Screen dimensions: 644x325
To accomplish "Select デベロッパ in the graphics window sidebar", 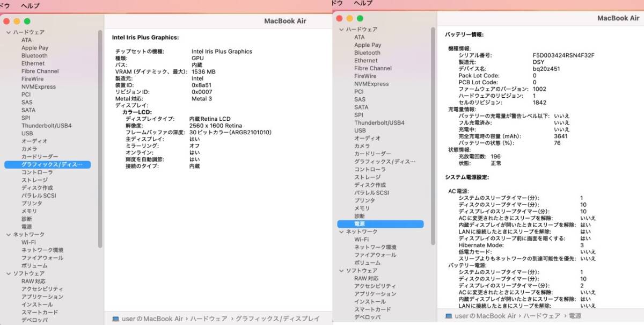I will [34, 320].
